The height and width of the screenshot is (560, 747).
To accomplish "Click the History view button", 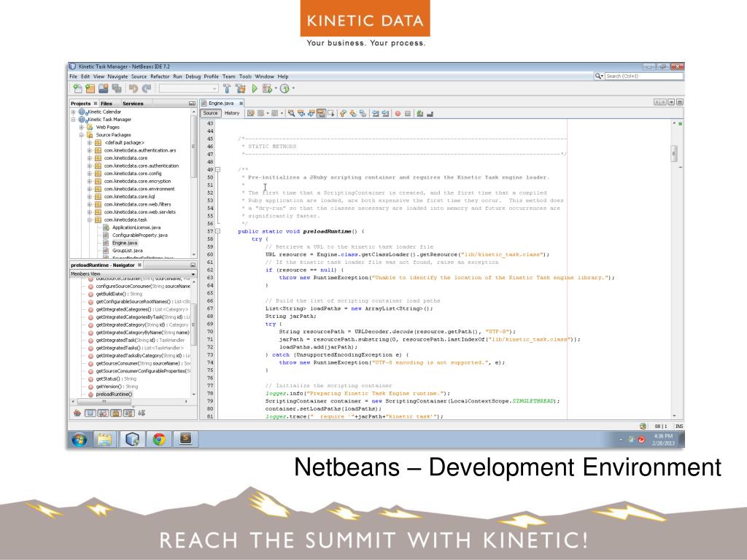I will (x=232, y=113).
